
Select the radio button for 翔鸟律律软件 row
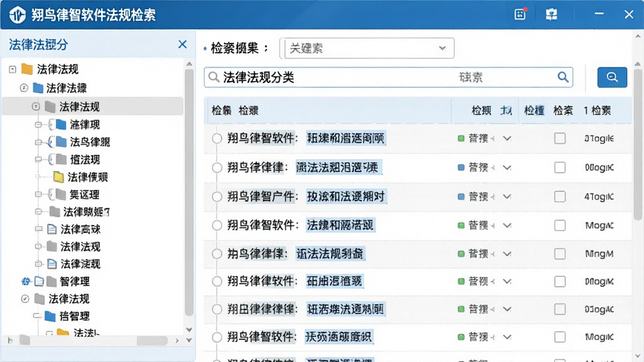pos(217,282)
